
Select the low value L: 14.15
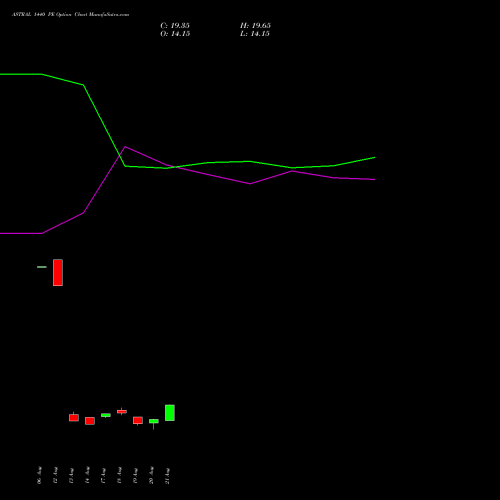[x=255, y=34]
